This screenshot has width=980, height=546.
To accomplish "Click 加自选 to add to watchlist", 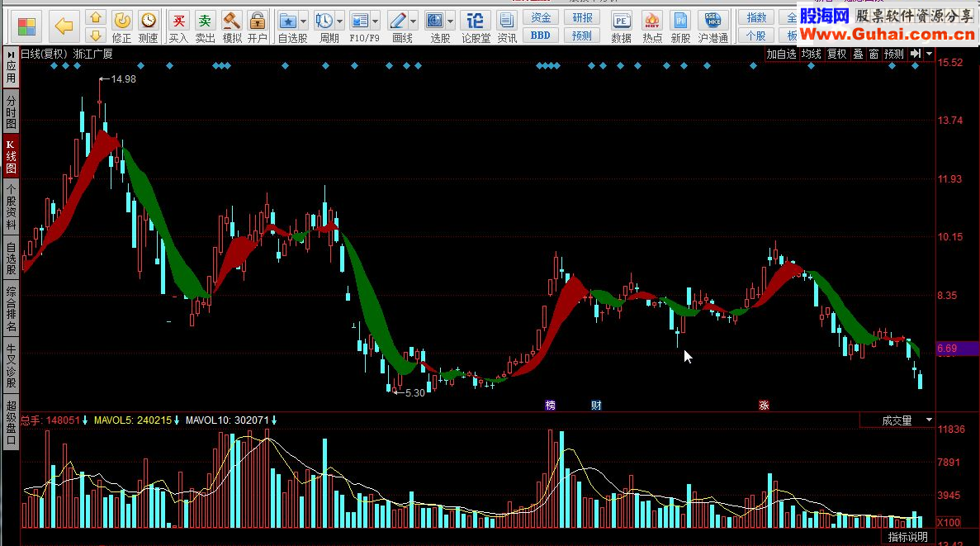I will click(x=781, y=55).
